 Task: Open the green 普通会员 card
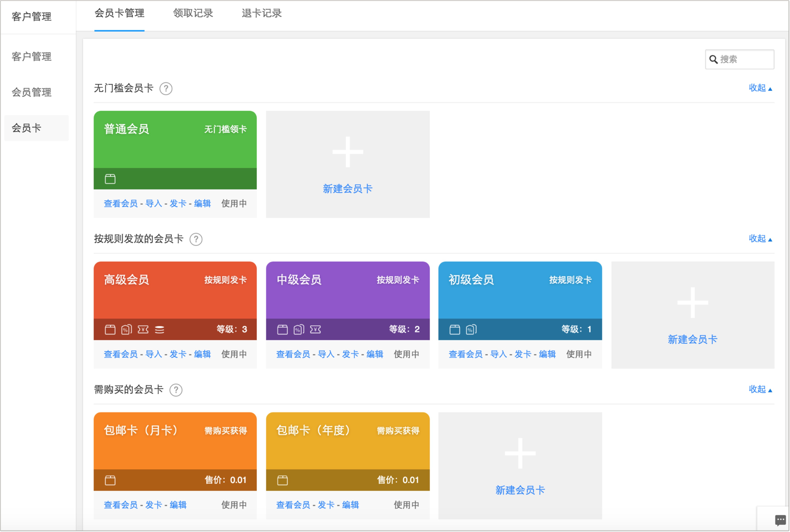pos(175,150)
